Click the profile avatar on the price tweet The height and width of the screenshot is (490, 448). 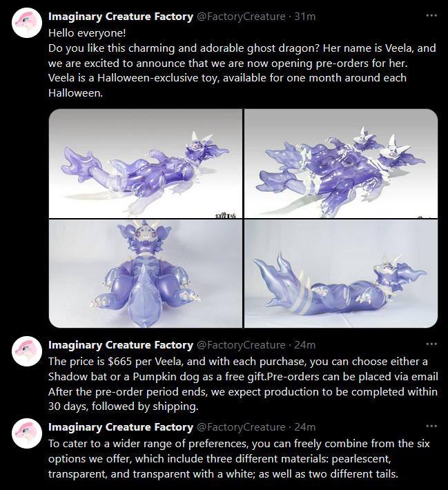tap(27, 351)
